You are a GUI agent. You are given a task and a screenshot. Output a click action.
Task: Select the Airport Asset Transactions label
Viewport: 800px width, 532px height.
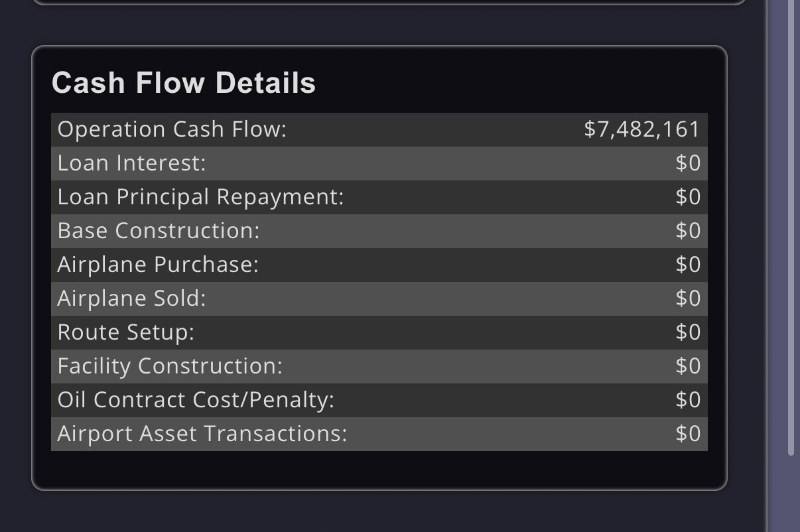click(x=202, y=434)
